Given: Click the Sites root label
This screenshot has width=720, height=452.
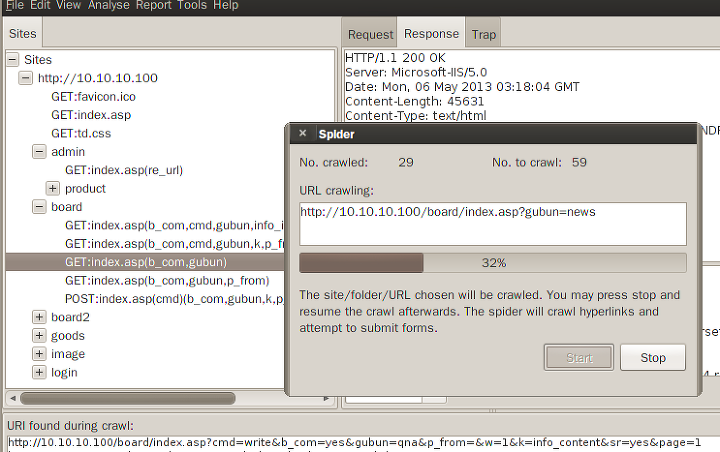Looking at the screenshot, I should coord(38,60).
